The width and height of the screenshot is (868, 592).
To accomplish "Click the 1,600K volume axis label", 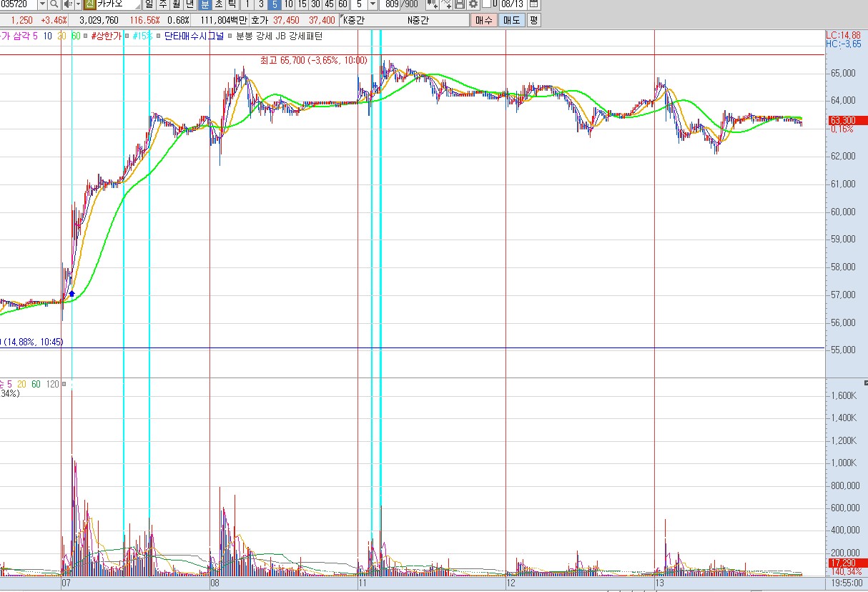I will (844, 395).
